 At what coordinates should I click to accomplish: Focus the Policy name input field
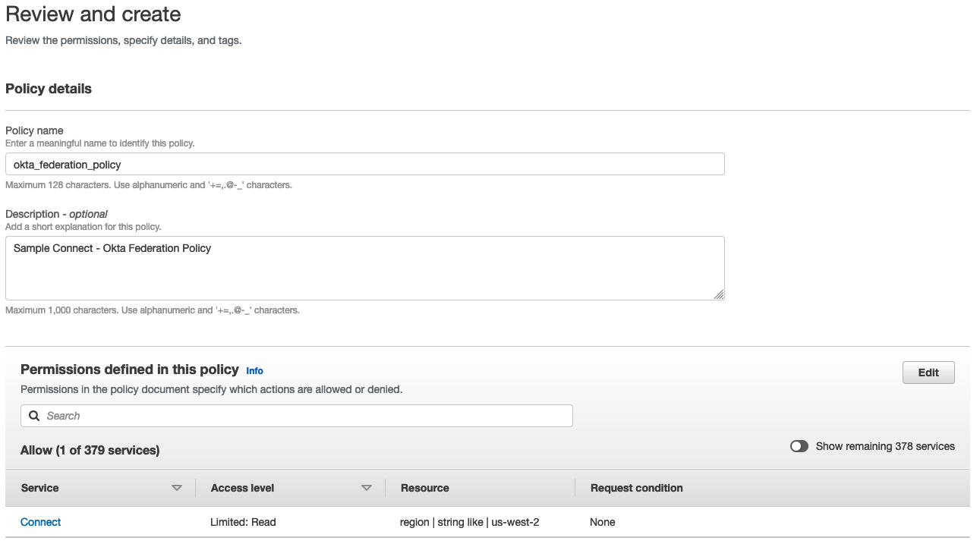(x=364, y=164)
